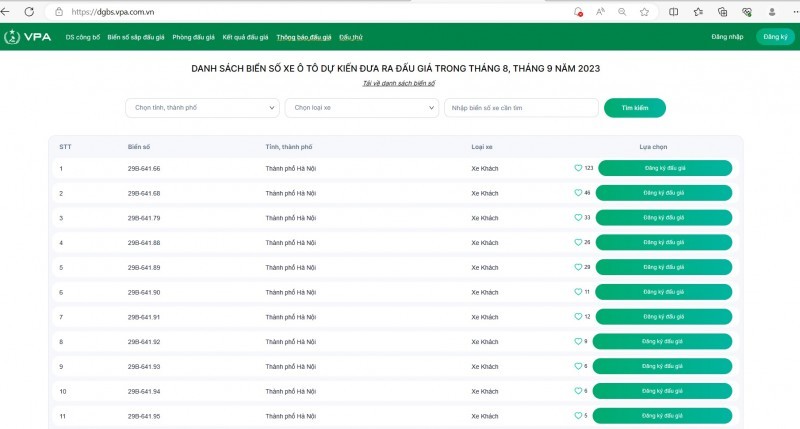Add page to favorites with star icon
Screen dimensions: 800x429
click(x=645, y=11)
